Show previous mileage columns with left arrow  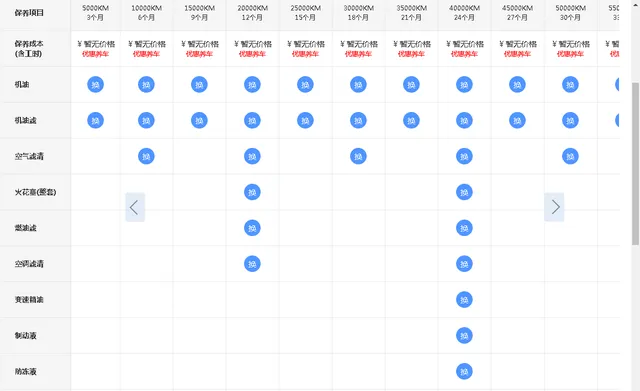pos(135,207)
